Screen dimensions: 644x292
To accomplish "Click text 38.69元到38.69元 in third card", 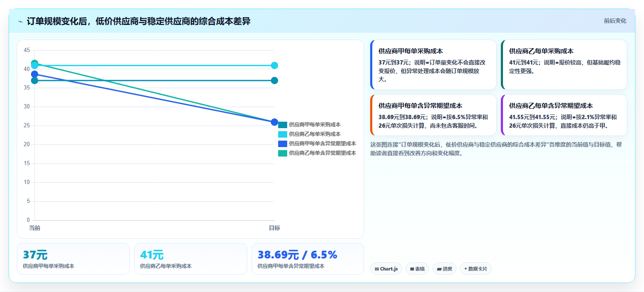I will pos(403,117).
